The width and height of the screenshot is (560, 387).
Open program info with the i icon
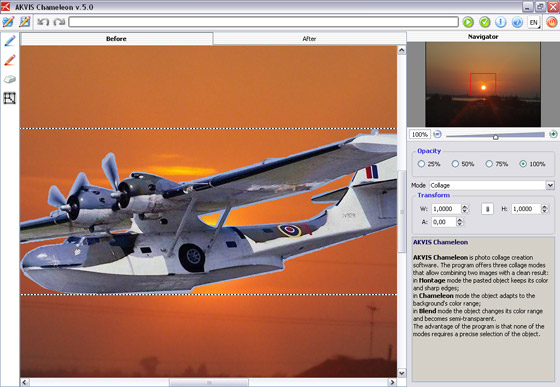(x=500, y=22)
